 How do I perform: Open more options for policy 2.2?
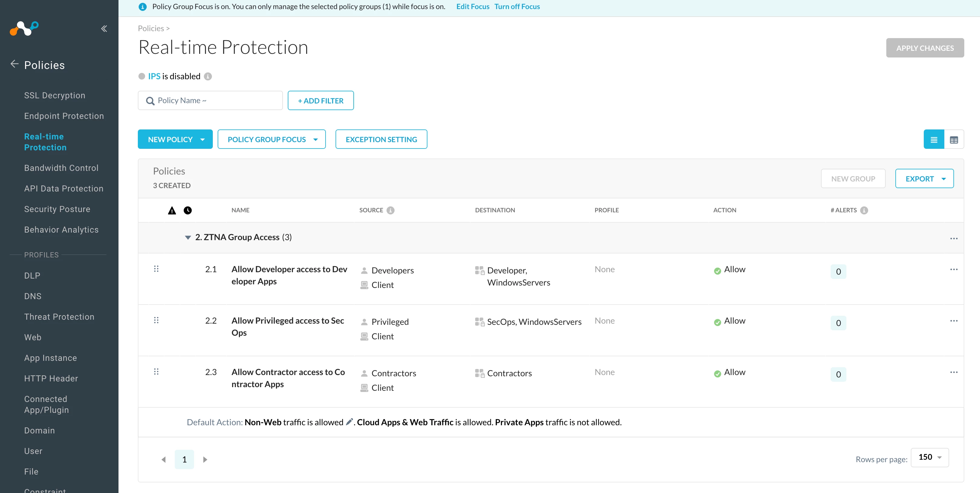pyautogui.click(x=953, y=321)
